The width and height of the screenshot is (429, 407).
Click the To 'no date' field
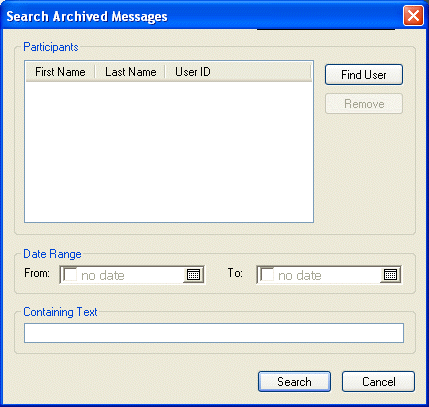pos(329,275)
